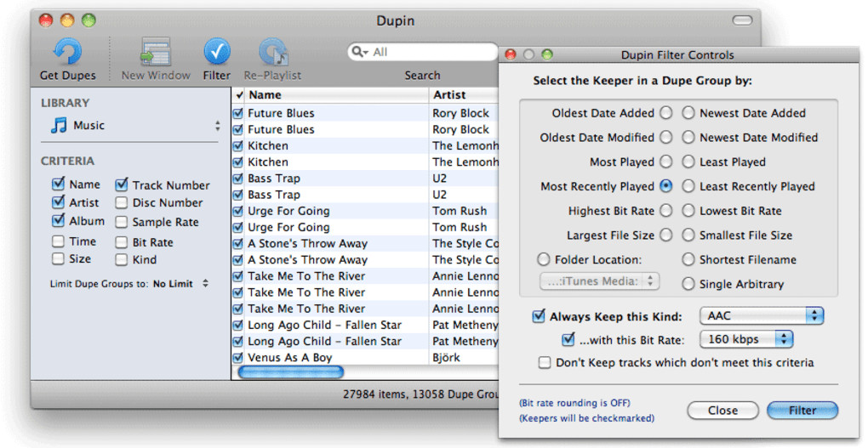Uncheck the Track Number criteria
This screenshot has width=868, height=448.
click(122, 184)
